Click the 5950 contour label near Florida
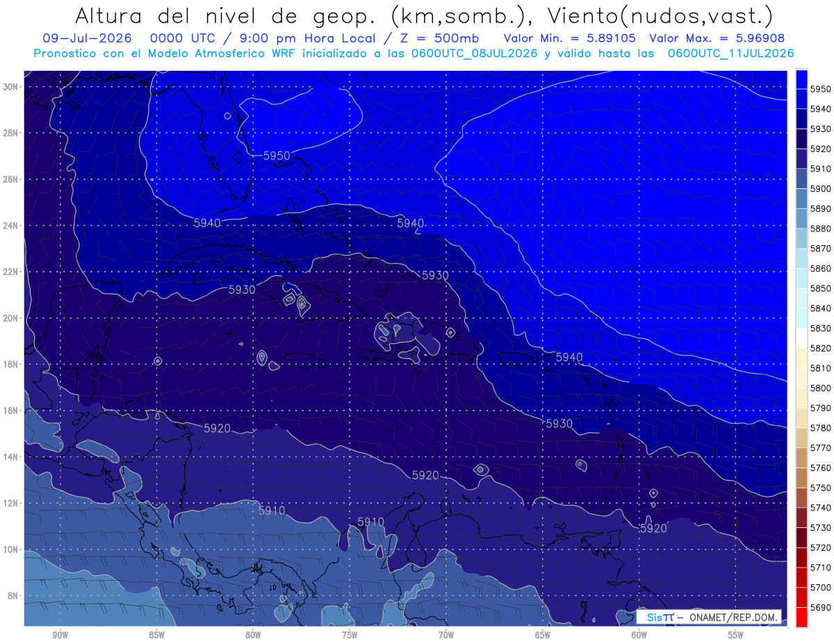 [x=277, y=156]
